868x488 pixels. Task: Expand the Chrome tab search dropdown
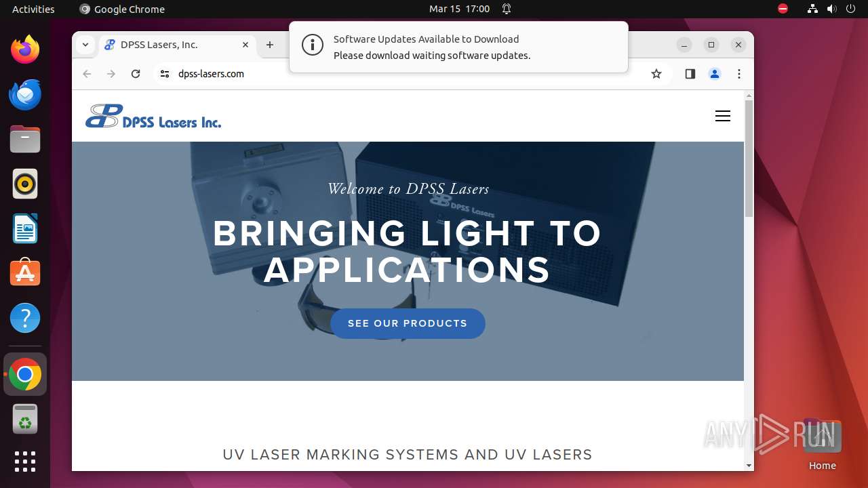coord(85,45)
